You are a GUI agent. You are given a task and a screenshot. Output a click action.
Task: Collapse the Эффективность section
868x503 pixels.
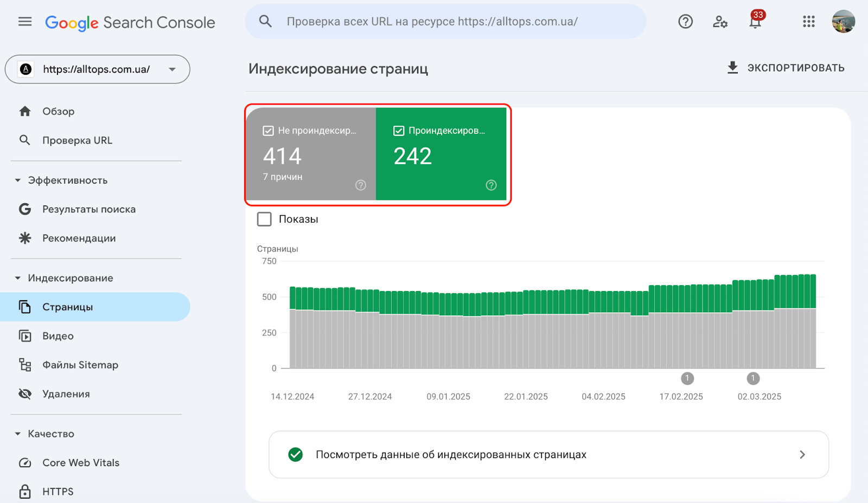coord(18,180)
